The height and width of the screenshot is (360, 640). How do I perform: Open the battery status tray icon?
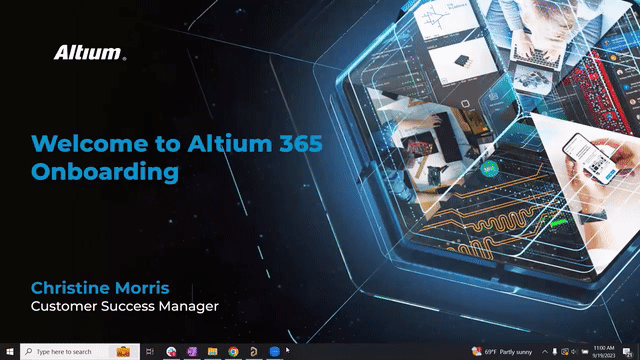(585, 351)
